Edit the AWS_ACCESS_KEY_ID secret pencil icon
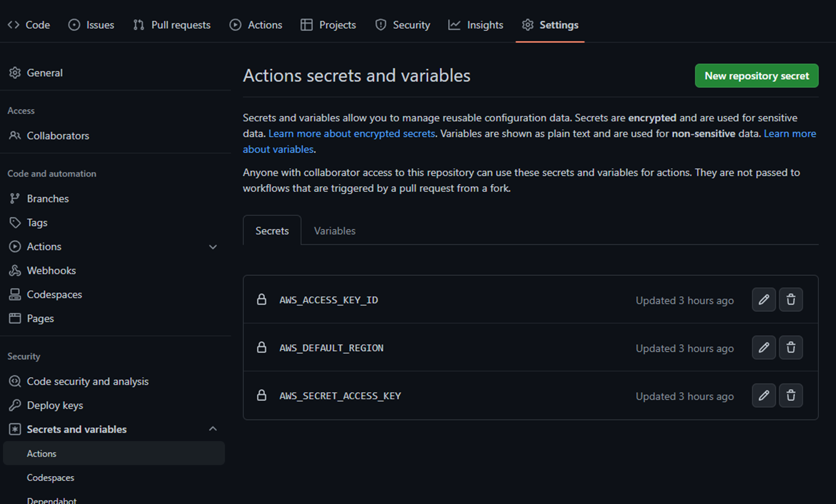 pos(764,300)
